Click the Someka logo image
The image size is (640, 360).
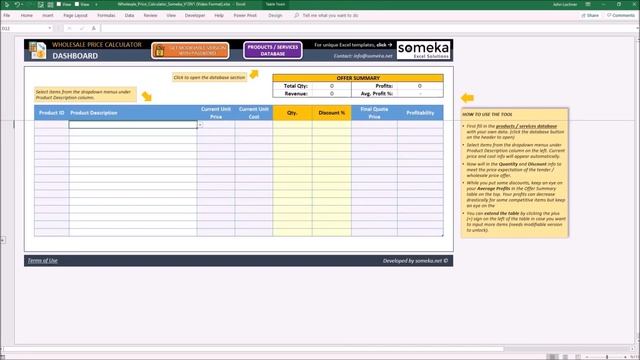pos(423,50)
